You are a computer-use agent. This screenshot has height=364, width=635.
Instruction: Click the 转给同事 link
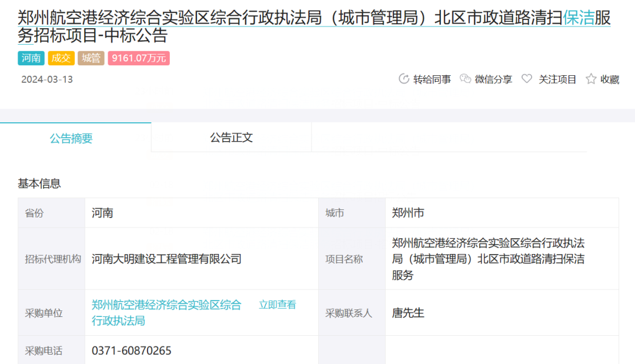[x=432, y=79]
